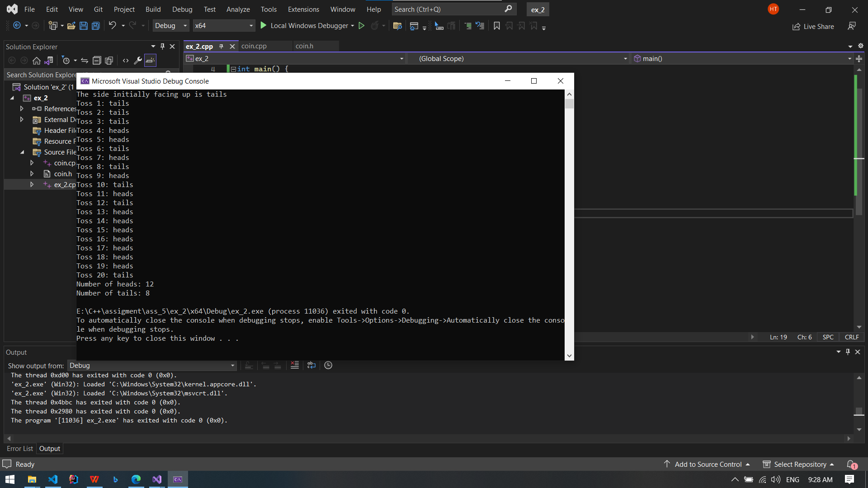
Task: Open the Debug configuration dropdown
Action: (x=171, y=26)
